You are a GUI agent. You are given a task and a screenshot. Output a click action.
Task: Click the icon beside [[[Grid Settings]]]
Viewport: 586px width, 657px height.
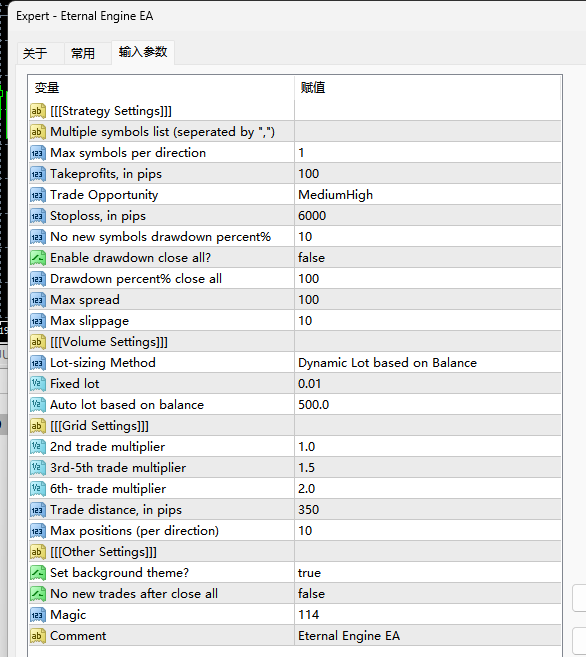point(38,426)
